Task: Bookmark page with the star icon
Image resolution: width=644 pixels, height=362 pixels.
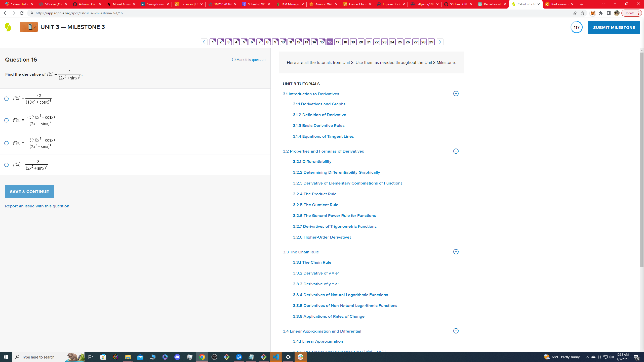Action: [583, 13]
